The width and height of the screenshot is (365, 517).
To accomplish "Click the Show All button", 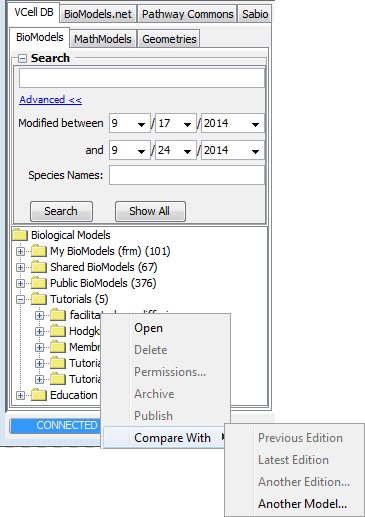I will click(x=150, y=211).
